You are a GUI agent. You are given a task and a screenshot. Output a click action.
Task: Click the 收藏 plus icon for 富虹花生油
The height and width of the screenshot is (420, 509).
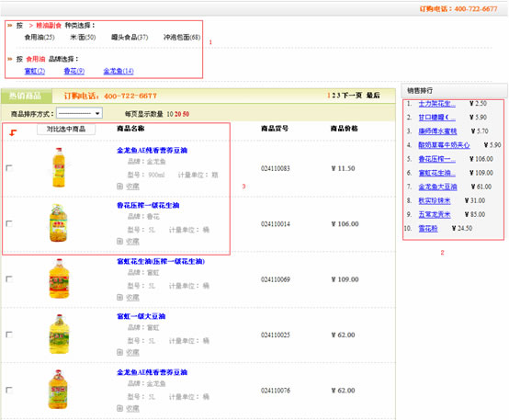pos(119,297)
